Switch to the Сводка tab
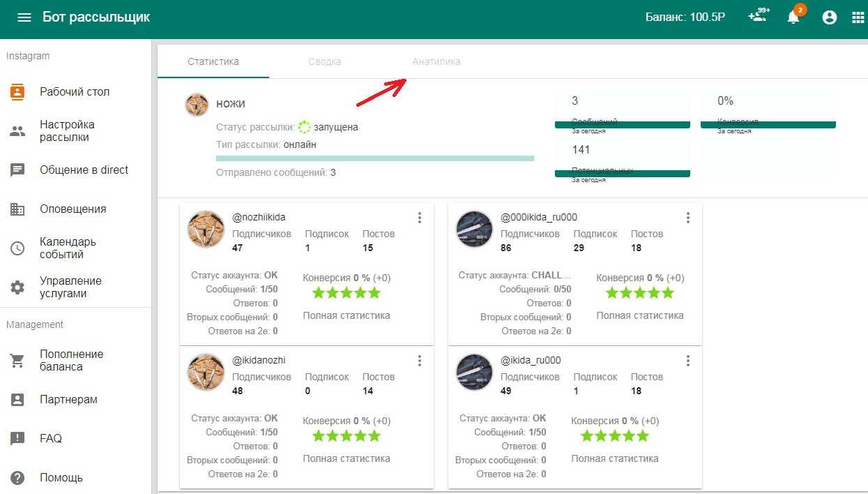Image resolution: width=868 pixels, height=494 pixels. pos(324,61)
